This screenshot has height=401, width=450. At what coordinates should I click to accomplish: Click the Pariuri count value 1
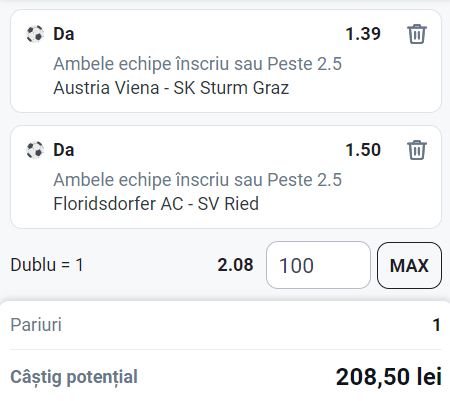(x=437, y=325)
